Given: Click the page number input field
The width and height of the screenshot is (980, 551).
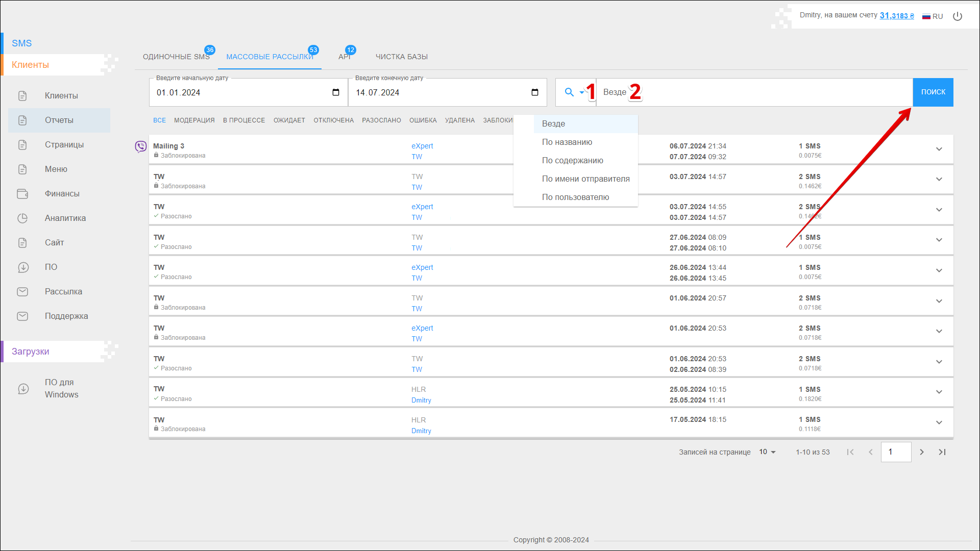Looking at the screenshot, I should coord(896,452).
